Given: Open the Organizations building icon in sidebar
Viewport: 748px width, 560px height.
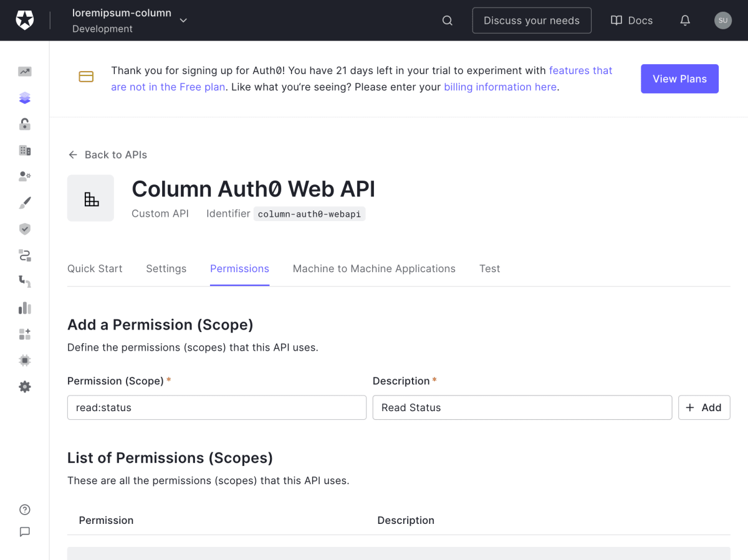Looking at the screenshot, I should click(25, 150).
